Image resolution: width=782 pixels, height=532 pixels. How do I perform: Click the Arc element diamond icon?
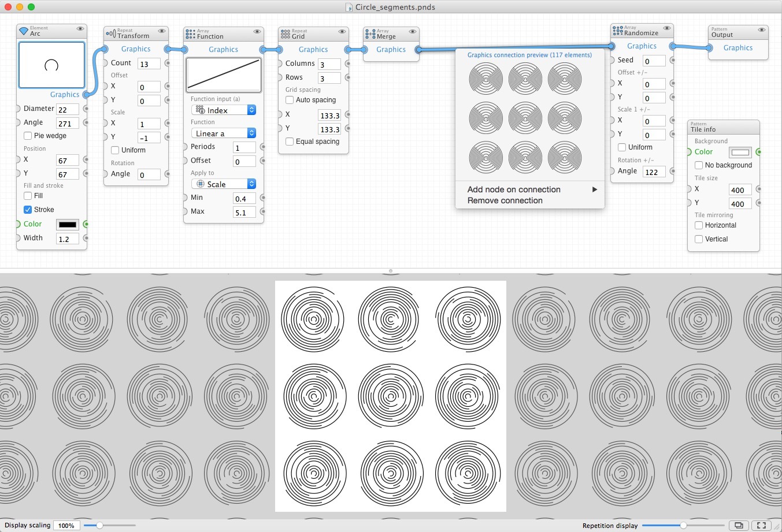click(24, 31)
